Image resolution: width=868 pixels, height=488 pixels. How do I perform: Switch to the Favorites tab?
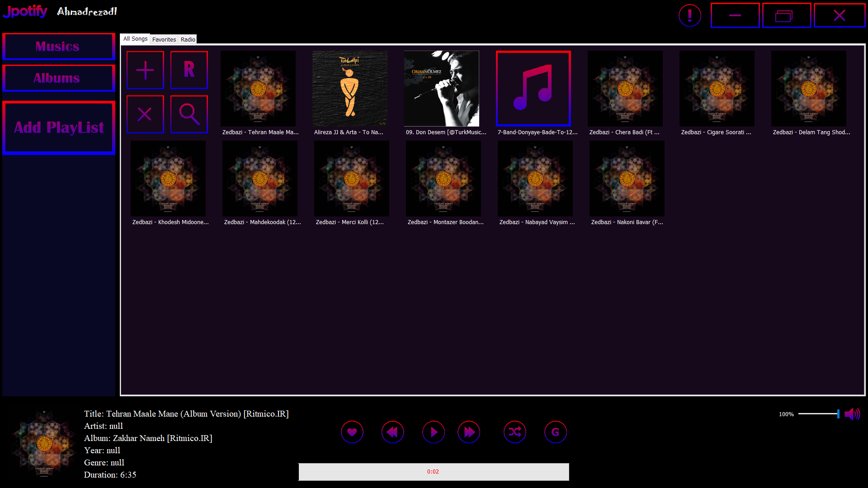coord(164,39)
